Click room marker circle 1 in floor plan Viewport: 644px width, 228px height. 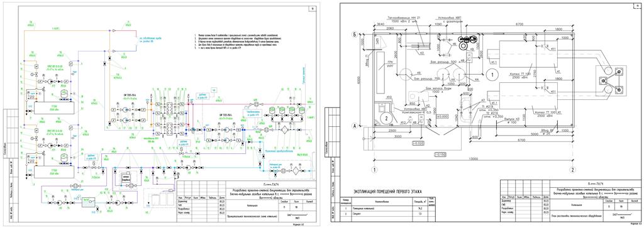click(x=492, y=74)
